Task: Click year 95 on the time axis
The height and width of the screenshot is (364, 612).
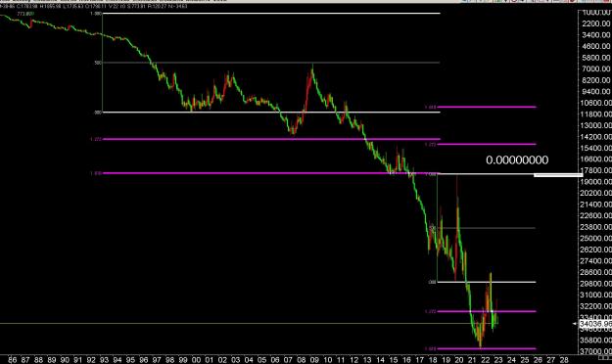Action: [x=130, y=360]
